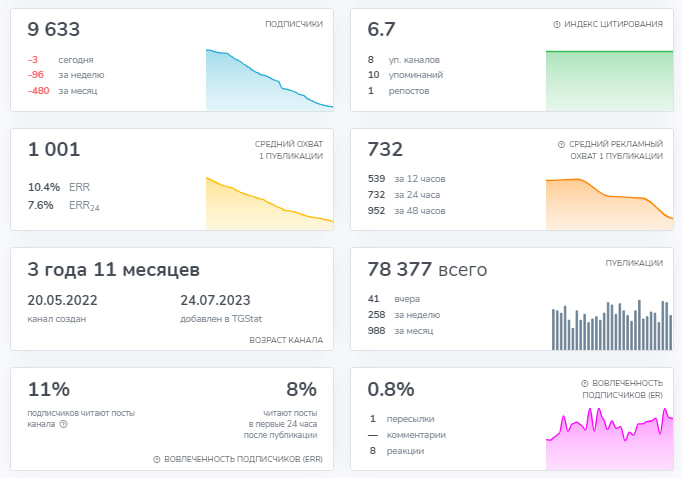Click the green citation index chart
682x478 pixels.
point(609,80)
